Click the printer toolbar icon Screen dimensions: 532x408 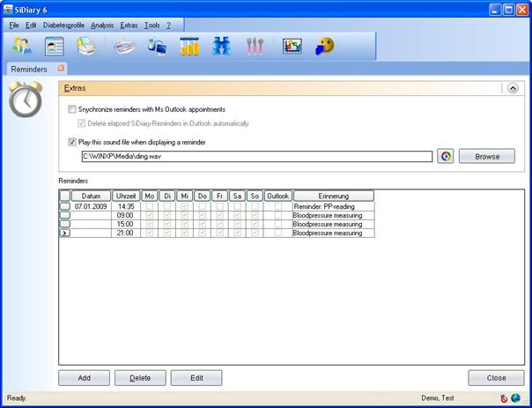click(85, 47)
